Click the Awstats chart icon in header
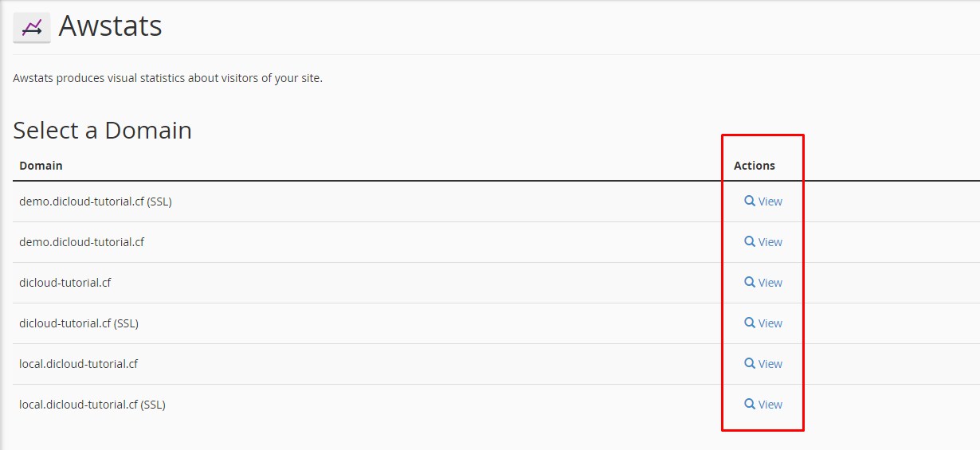 coord(32,28)
